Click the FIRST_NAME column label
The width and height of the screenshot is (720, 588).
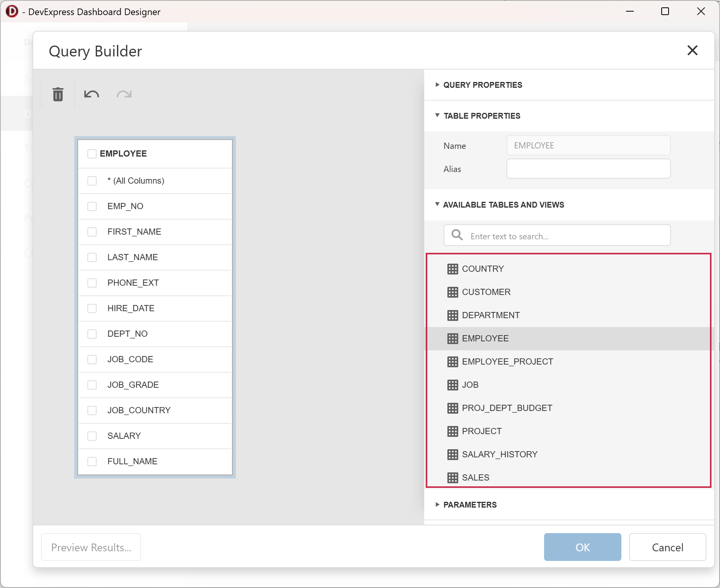tap(134, 232)
